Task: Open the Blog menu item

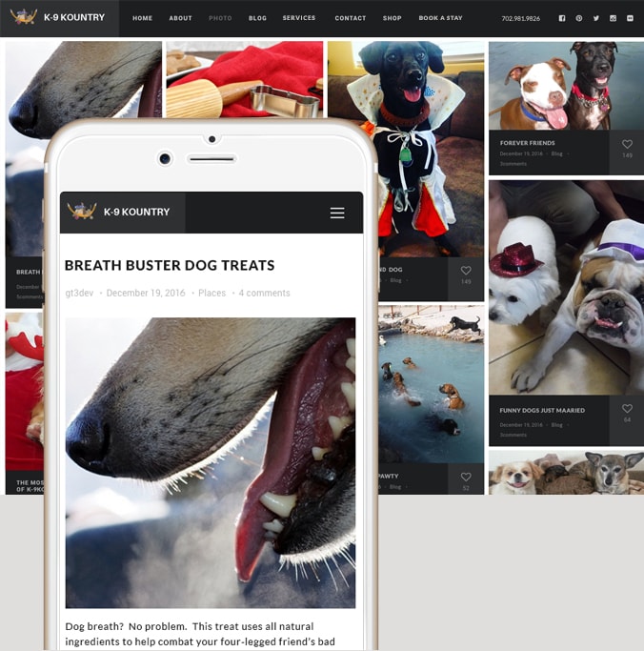Action: click(x=257, y=18)
